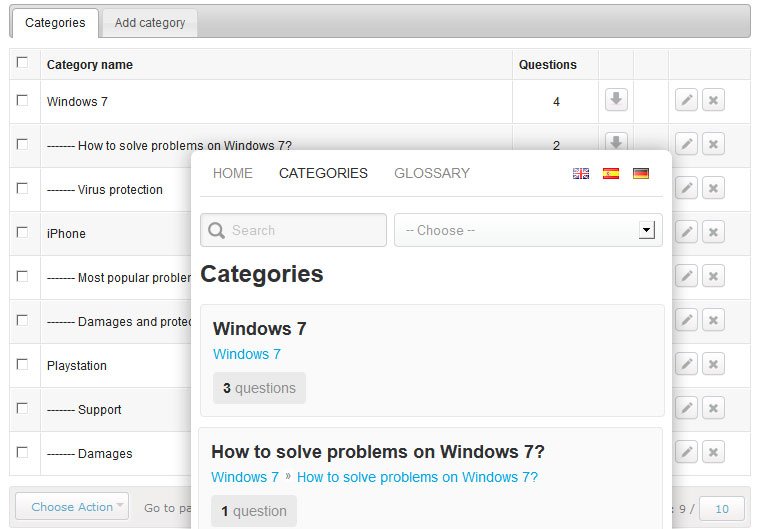Check the Virus protection row checkbox
Screen dimensions: 763x529
[x=22, y=188]
